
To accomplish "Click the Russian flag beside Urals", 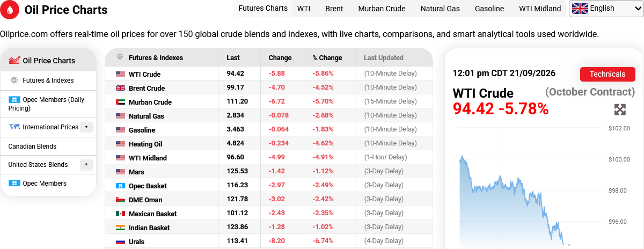I will tap(120, 241).
